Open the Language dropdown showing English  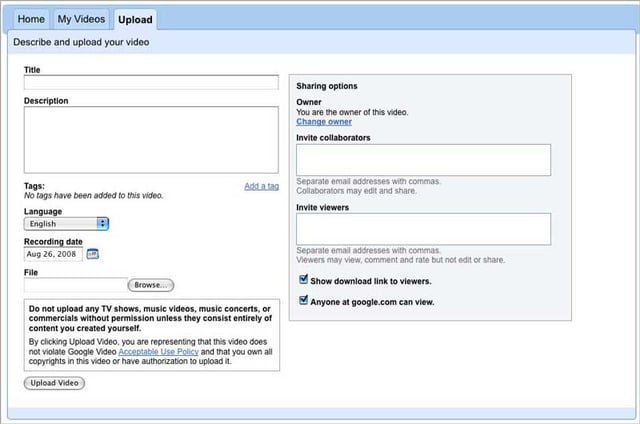(x=60, y=224)
